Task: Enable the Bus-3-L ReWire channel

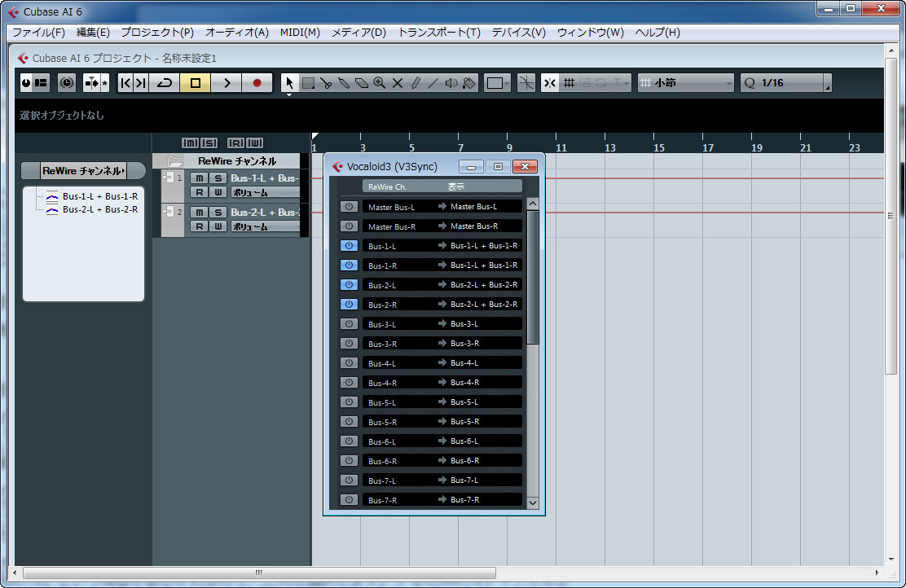Action: tap(349, 324)
